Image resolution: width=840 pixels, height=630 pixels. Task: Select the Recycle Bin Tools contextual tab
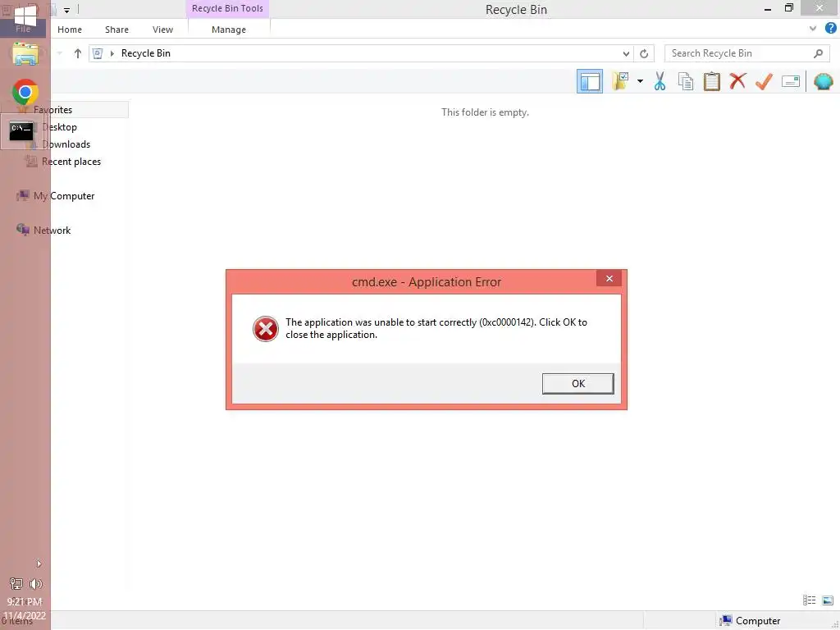[x=228, y=8]
